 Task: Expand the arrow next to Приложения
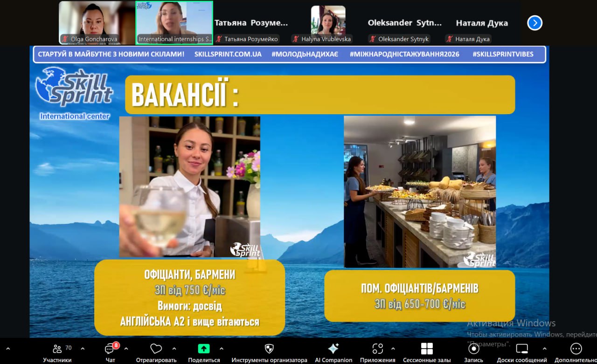[x=393, y=349]
